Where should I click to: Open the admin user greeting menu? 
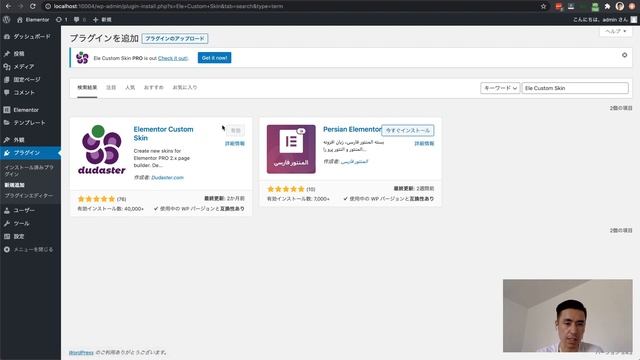click(x=604, y=20)
